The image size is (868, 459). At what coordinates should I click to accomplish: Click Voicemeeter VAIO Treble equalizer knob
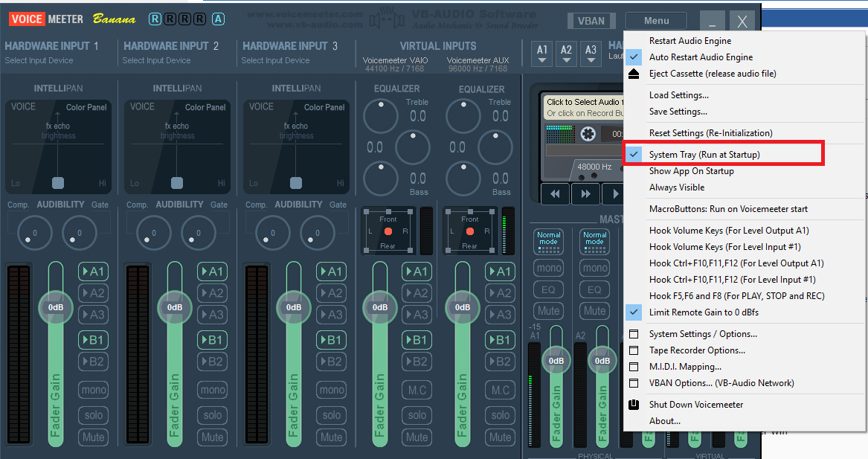click(x=380, y=116)
